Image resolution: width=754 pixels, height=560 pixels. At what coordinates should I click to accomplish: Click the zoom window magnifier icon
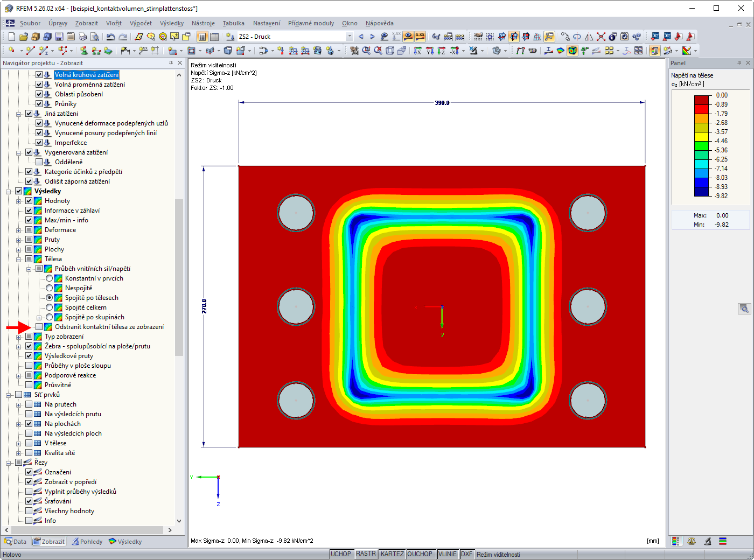366,51
